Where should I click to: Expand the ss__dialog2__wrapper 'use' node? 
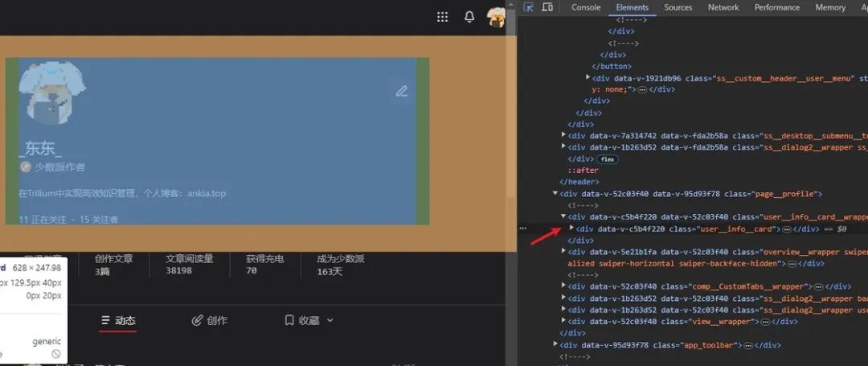pyautogui.click(x=563, y=309)
